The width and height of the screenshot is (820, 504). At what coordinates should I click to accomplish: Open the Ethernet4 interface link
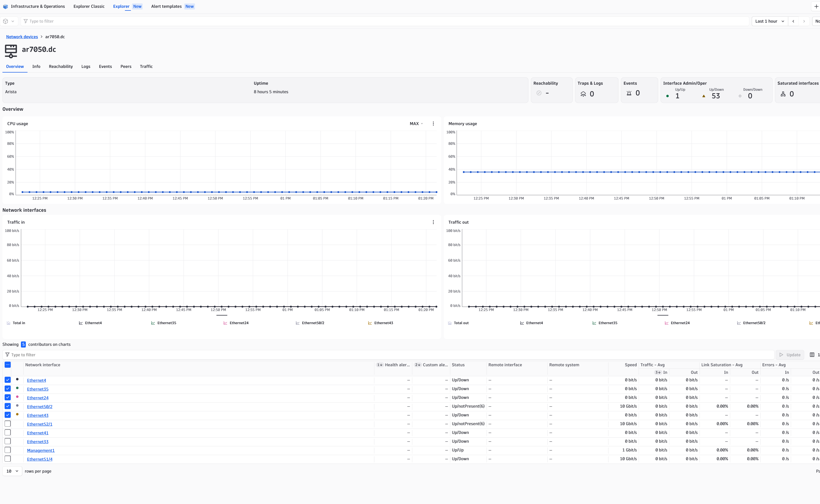[x=36, y=380]
